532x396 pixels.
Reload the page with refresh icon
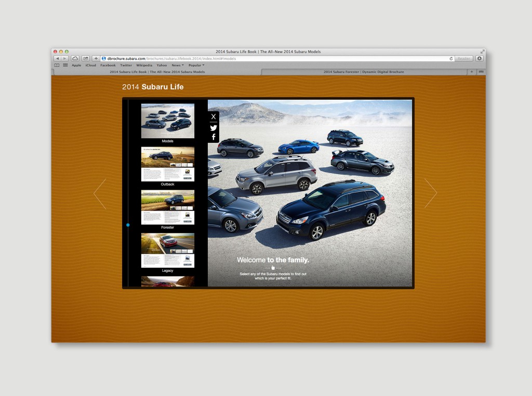[x=451, y=59]
